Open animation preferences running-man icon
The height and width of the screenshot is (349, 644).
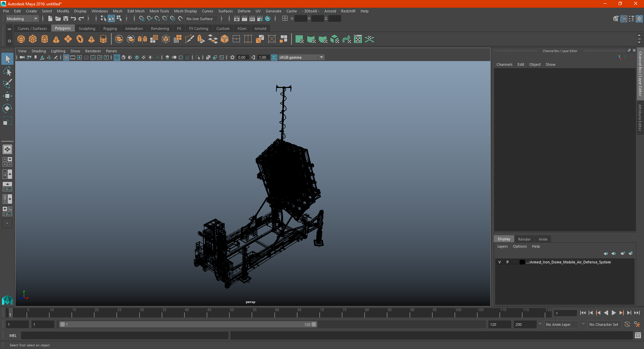[x=637, y=325]
